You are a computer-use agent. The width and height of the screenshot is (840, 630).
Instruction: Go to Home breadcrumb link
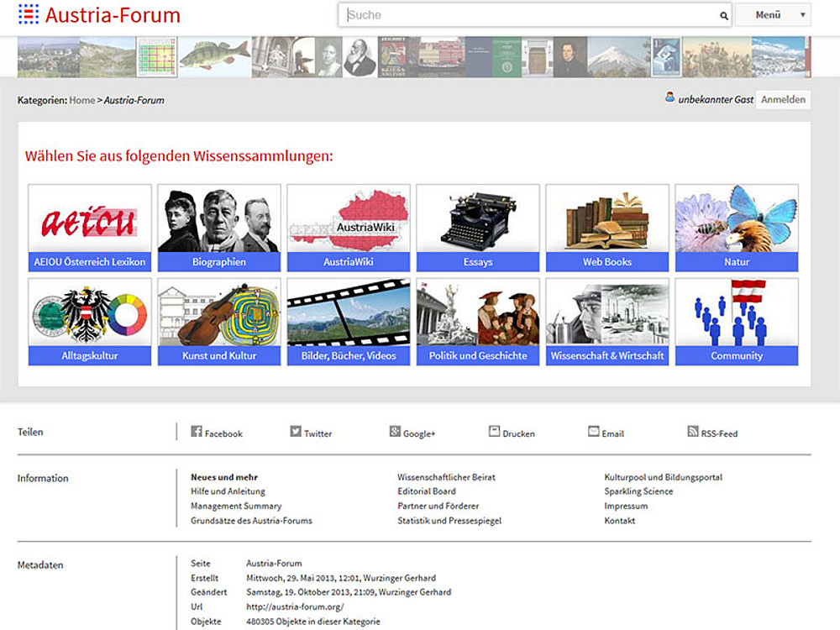82,100
